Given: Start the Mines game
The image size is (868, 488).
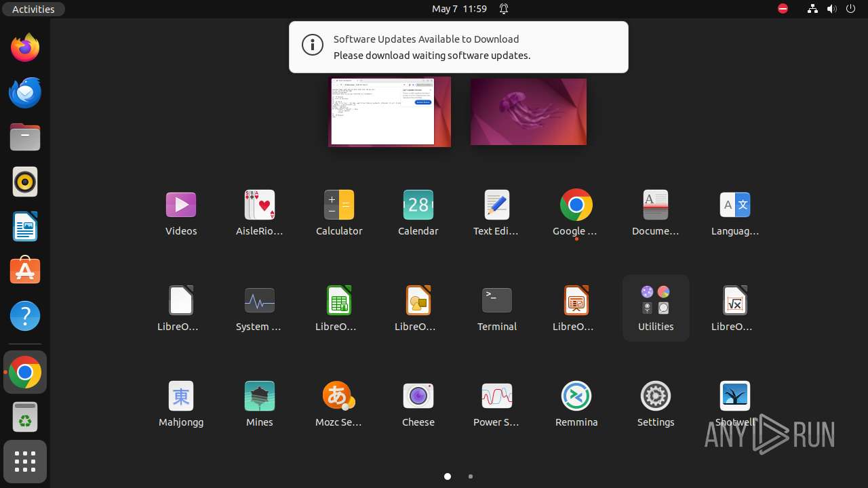Looking at the screenshot, I should point(260,404).
